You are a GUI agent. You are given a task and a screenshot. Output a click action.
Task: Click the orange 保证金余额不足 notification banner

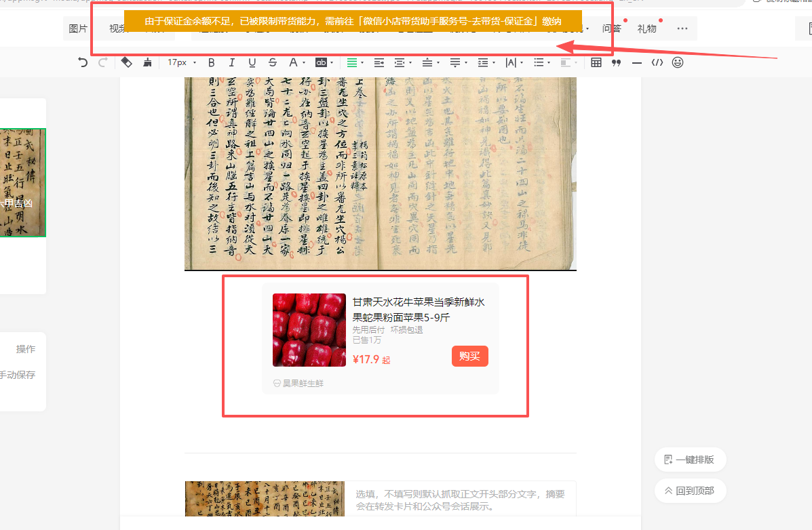tap(353, 21)
